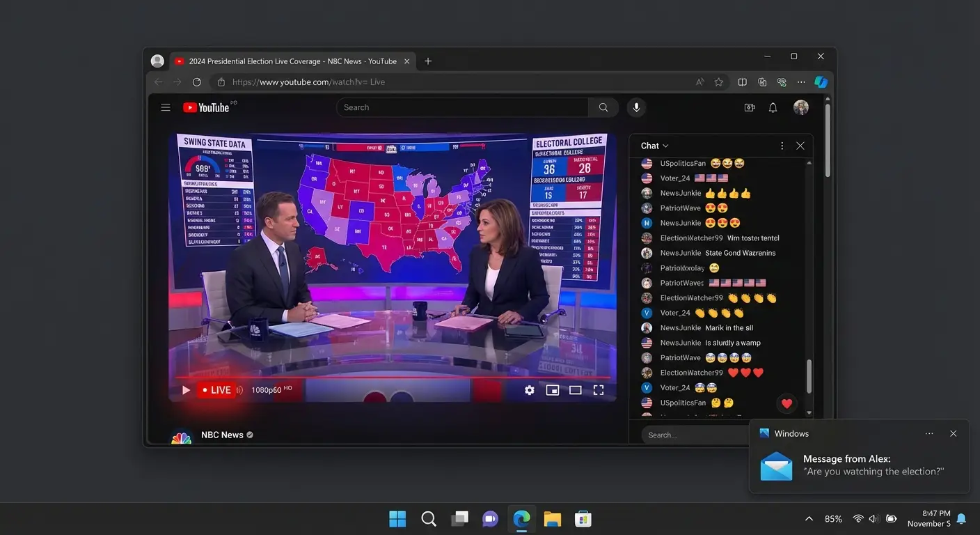This screenshot has width=980, height=535.
Task: Open a new browser tab
Action: (428, 61)
